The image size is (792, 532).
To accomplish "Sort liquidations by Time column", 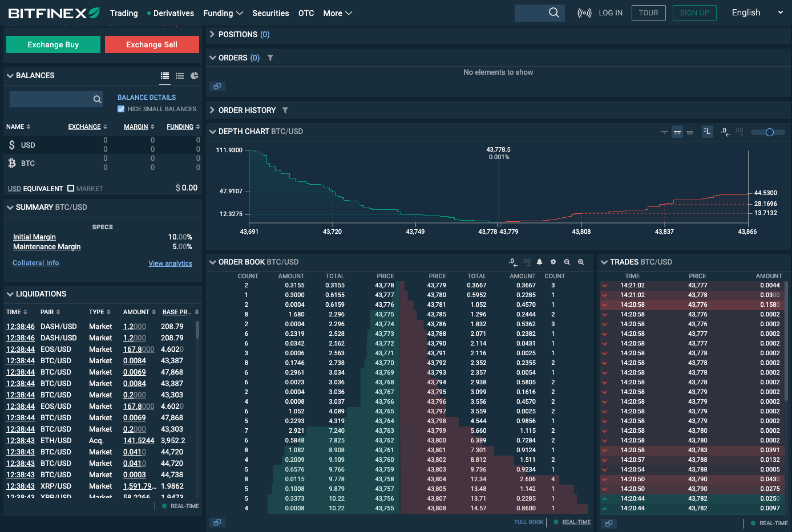I will click(17, 312).
